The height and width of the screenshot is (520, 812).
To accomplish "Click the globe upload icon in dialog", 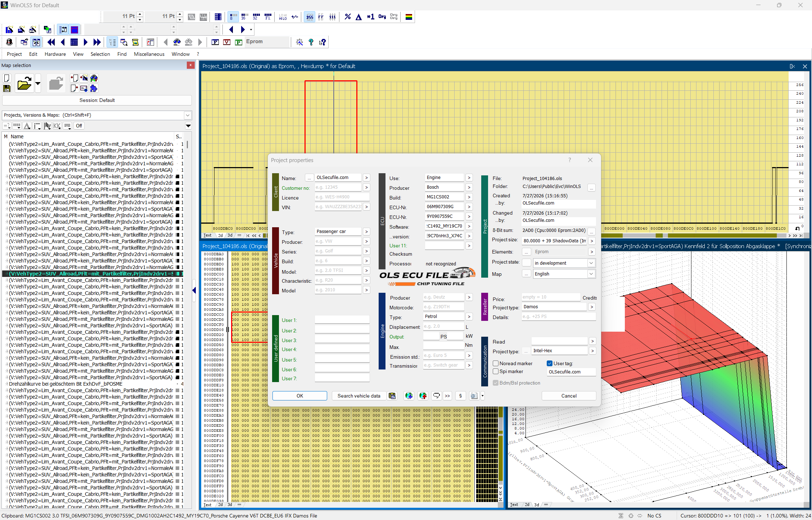I will (x=423, y=396).
